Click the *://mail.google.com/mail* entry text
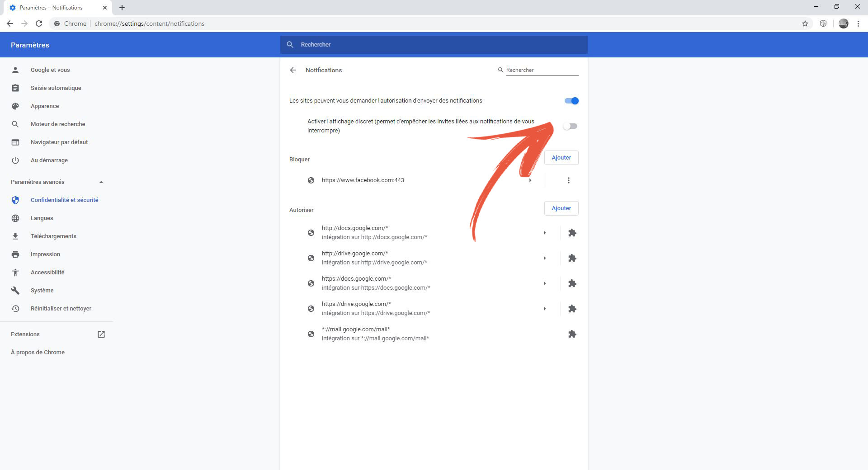The height and width of the screenshot is (470, 868). click(x=356, y=329)
